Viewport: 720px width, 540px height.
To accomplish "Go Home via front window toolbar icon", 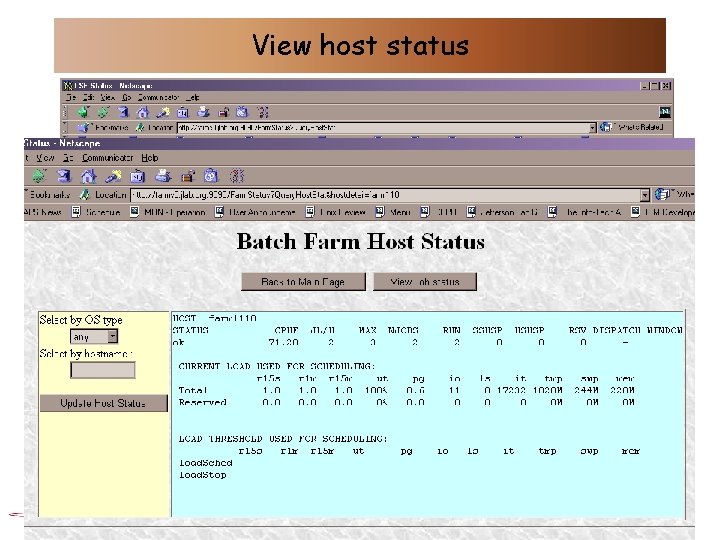I will tap(89, 176).
